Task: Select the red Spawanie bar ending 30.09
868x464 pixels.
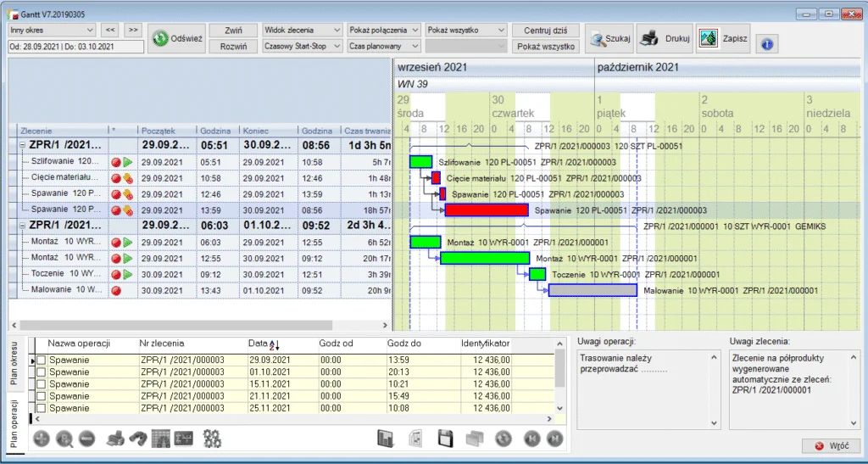Action: (x=487, y=210)
